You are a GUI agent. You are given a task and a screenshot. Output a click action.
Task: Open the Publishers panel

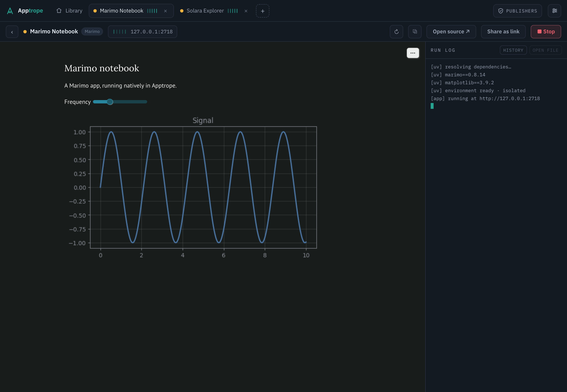point(517,11)
